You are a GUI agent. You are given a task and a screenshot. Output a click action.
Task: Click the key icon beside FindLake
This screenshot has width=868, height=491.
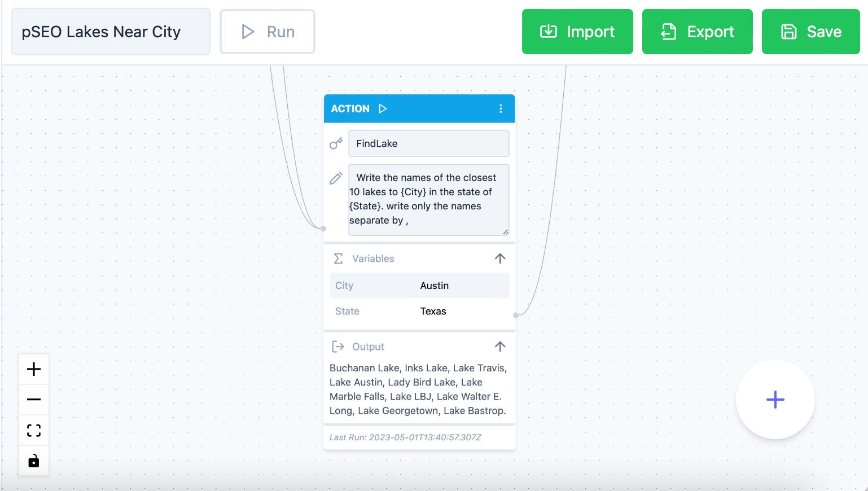[336, 143]
